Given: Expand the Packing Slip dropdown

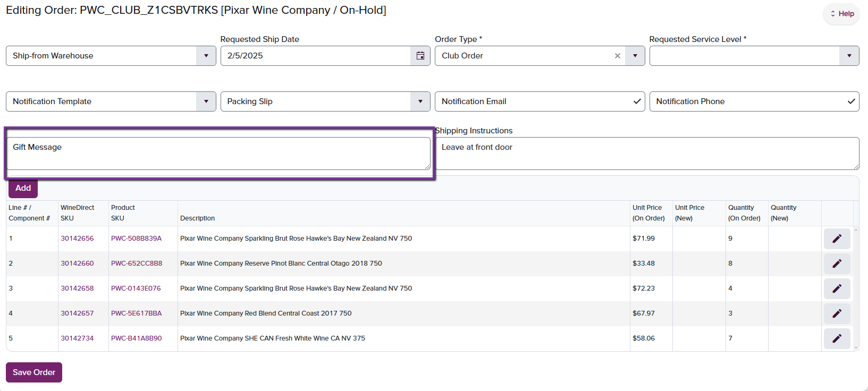Looking at the screenshot, I should point(420,101).
